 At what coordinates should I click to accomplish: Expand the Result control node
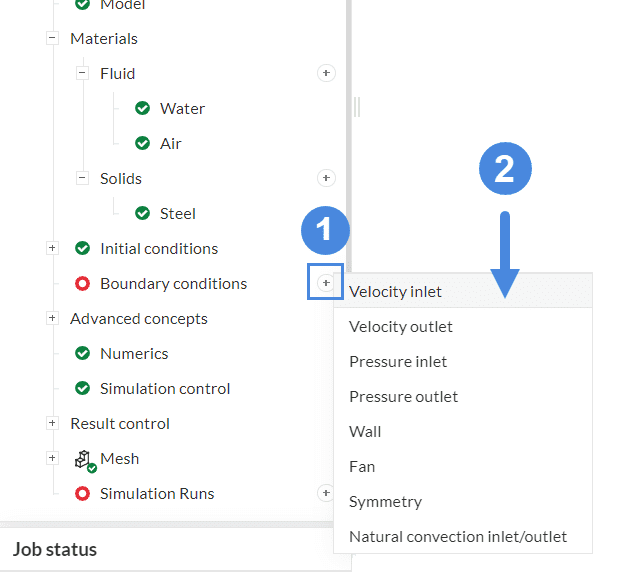click(x=52, y=423)
